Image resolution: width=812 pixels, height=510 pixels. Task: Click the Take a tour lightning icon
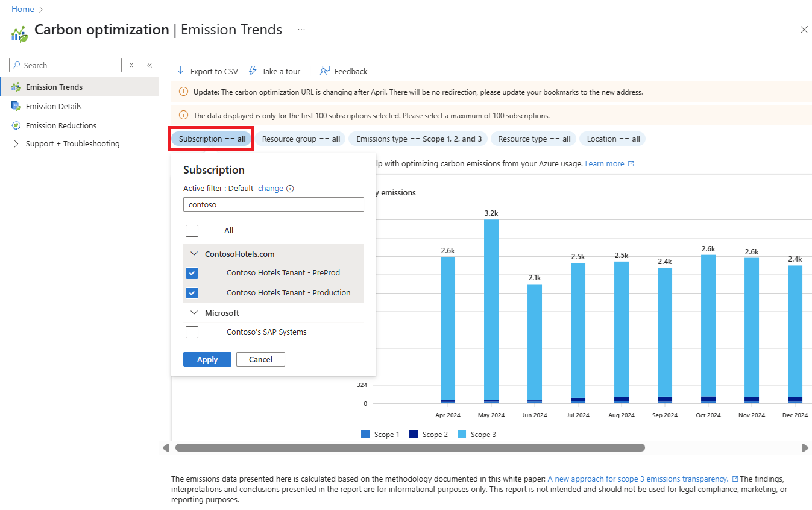253,71
